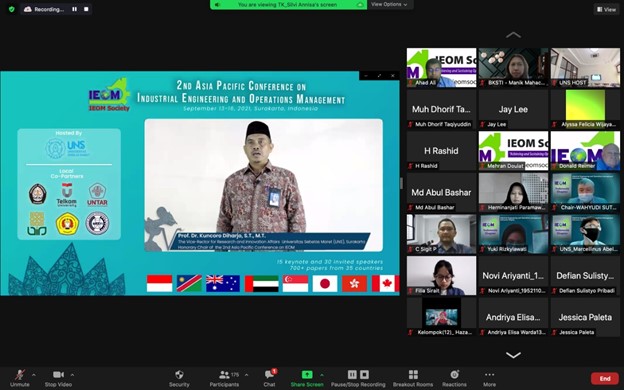Click the Hong Kong flag in shared slide
The height and width of the screenshot is (390, 624).
tap(354, 283)
